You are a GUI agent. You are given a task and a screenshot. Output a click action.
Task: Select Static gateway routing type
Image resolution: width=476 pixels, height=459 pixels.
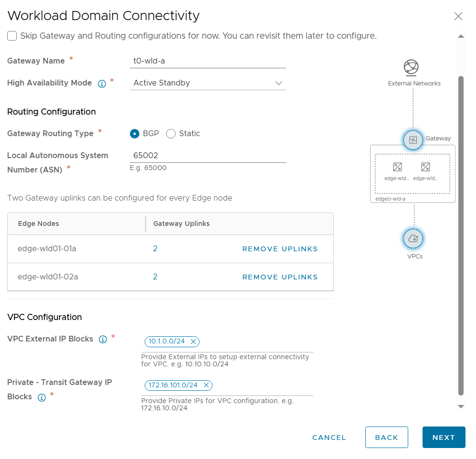171,134
